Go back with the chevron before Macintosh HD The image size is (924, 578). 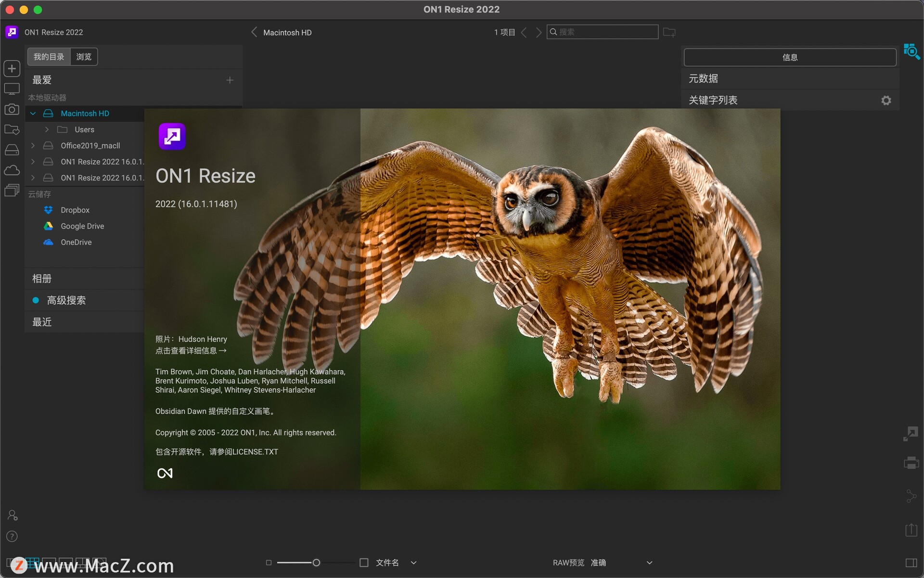(254, 32)
